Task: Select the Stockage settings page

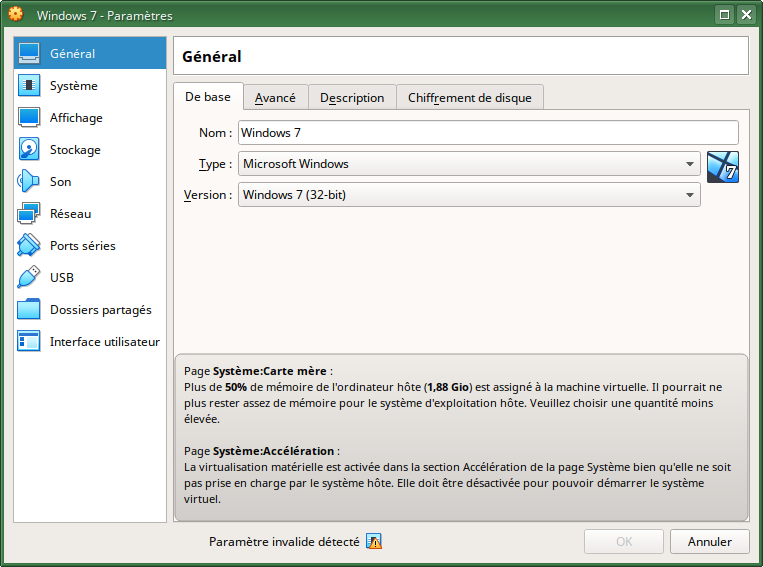Action: pos(90,149)
